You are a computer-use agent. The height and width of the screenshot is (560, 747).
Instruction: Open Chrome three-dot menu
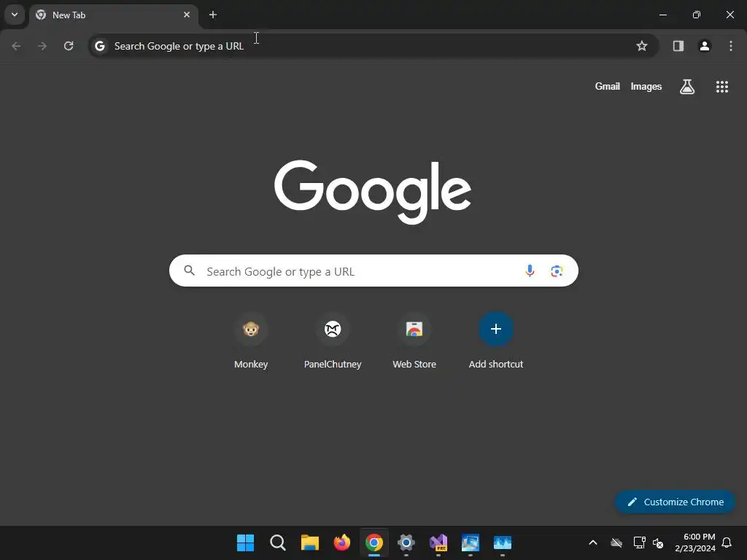point(731,46)
